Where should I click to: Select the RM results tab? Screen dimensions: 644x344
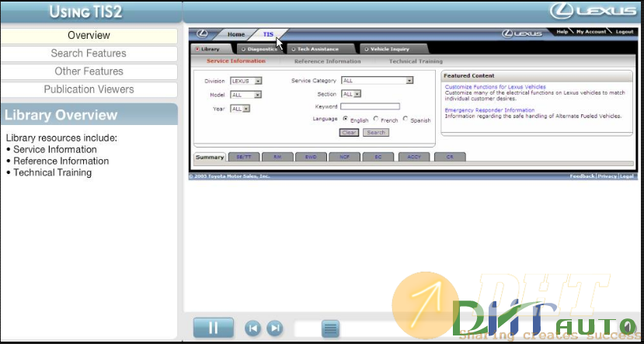(277, 157)
